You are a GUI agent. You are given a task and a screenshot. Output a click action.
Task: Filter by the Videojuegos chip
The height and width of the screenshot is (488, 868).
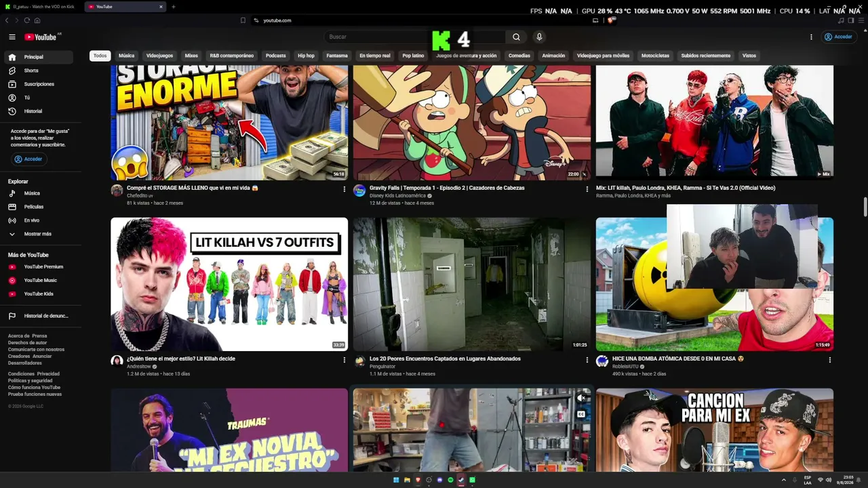click(x=159, y=56)
